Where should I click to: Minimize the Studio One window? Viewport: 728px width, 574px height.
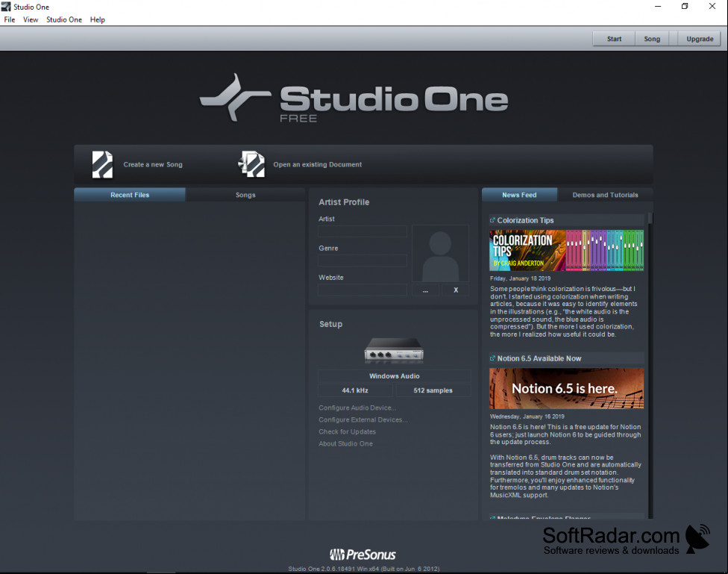click(658, 7)
